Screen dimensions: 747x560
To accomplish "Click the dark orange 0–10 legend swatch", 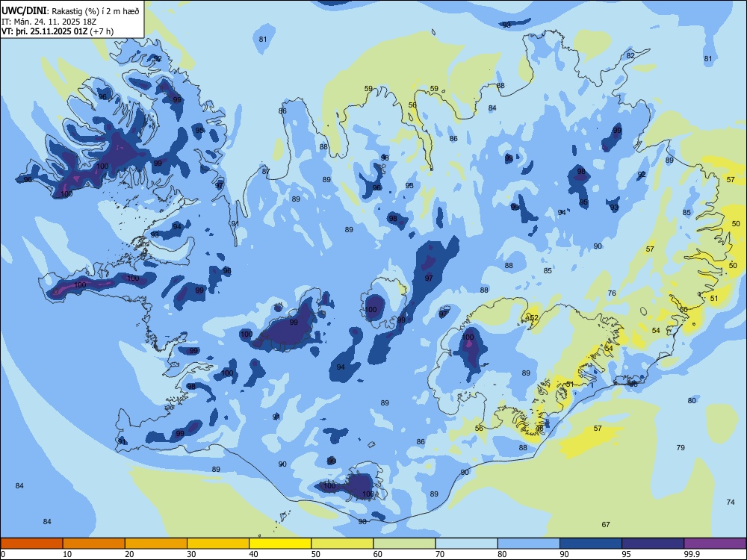I will tap(31, 544).
